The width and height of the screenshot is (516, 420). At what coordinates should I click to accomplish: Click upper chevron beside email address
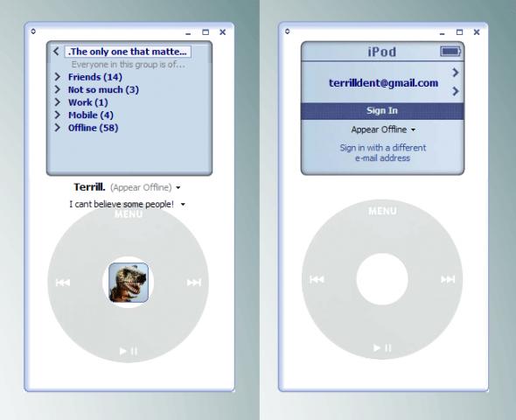[x=456, y=73]
